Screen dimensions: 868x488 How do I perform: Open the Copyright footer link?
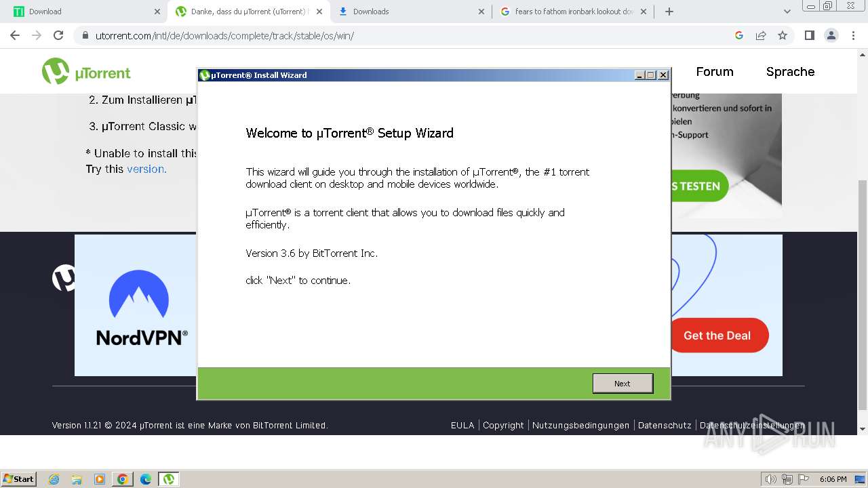(503, 426)
